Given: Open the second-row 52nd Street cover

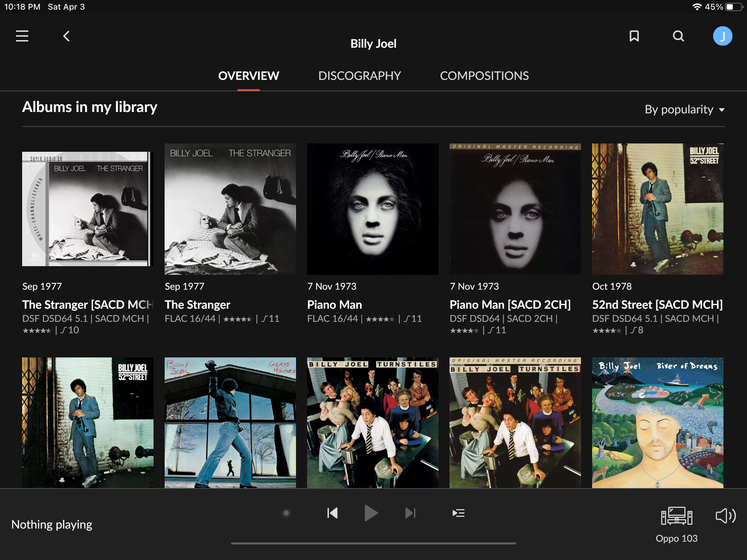Looking at the screenshot, I should [88, 422].
